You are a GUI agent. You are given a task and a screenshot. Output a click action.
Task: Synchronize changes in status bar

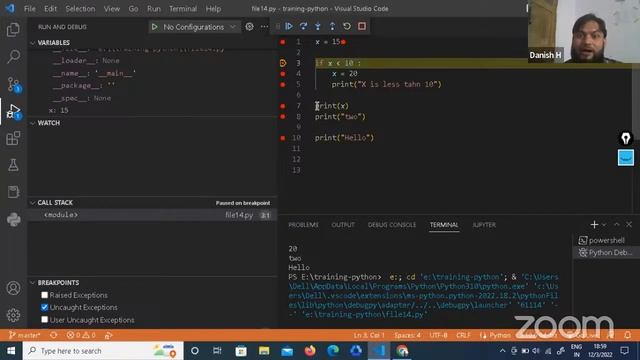pyautogui.click(x=53, y=335)
